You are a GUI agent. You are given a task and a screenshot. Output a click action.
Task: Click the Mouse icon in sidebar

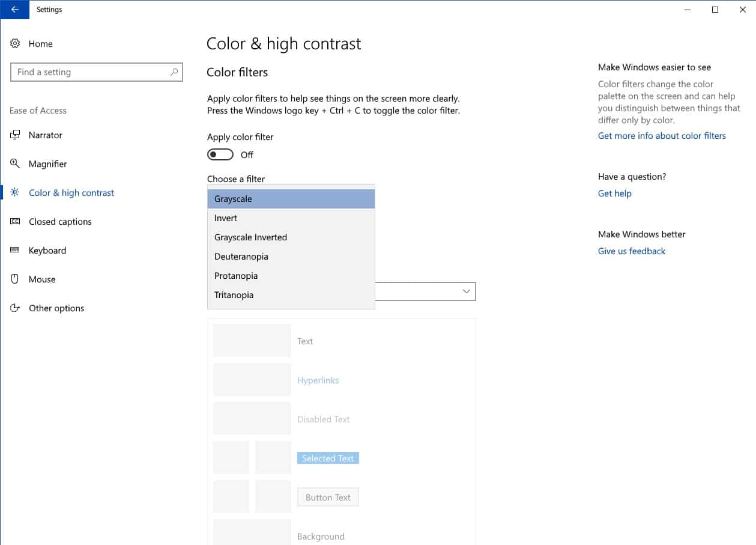16,279
